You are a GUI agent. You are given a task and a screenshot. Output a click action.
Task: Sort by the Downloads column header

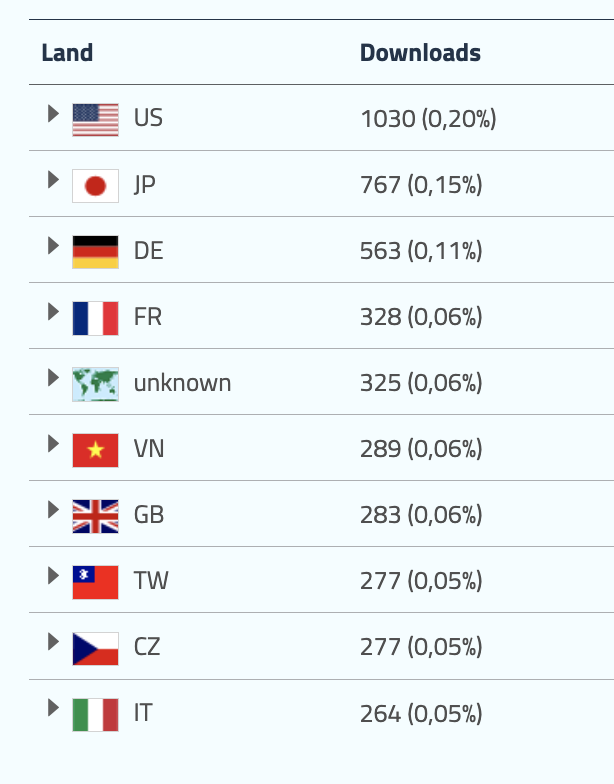(420, 53)
